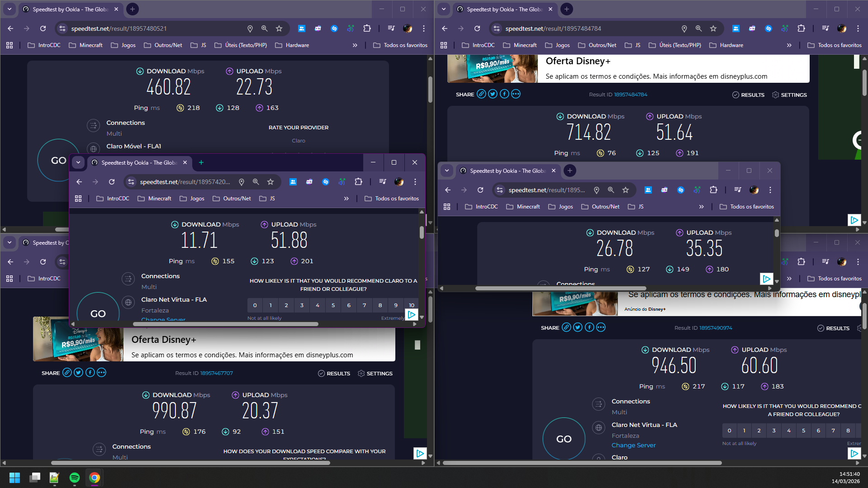Click the clock in the system tray
The image size is (868, 488).
coord(849,477)
